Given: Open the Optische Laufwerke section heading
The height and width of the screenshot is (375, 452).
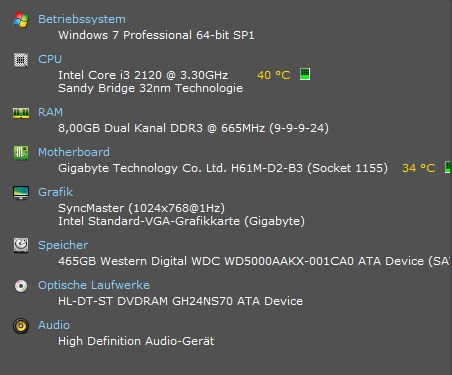Looking at the screenshot, I should tap(94, 285).
